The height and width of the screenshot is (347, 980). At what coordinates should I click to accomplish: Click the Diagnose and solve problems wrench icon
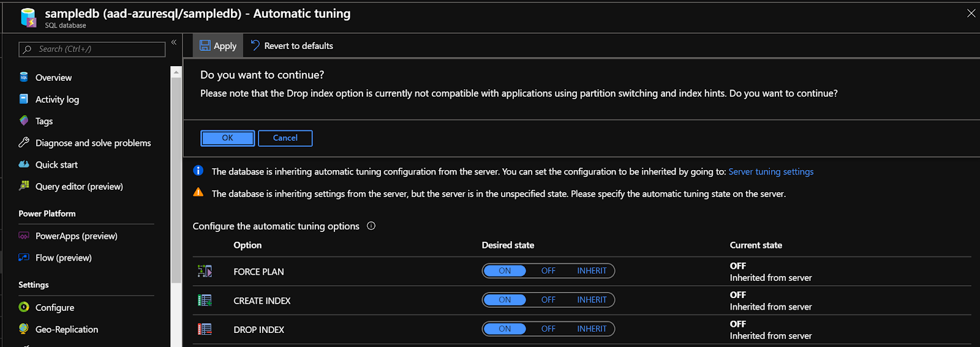coord(24,143)
